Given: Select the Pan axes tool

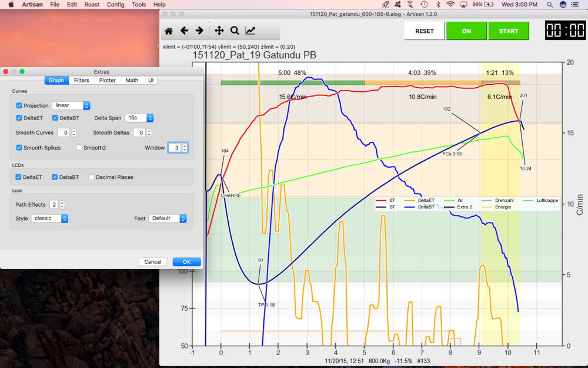Looking at the screenshot, I should (219, 31).
